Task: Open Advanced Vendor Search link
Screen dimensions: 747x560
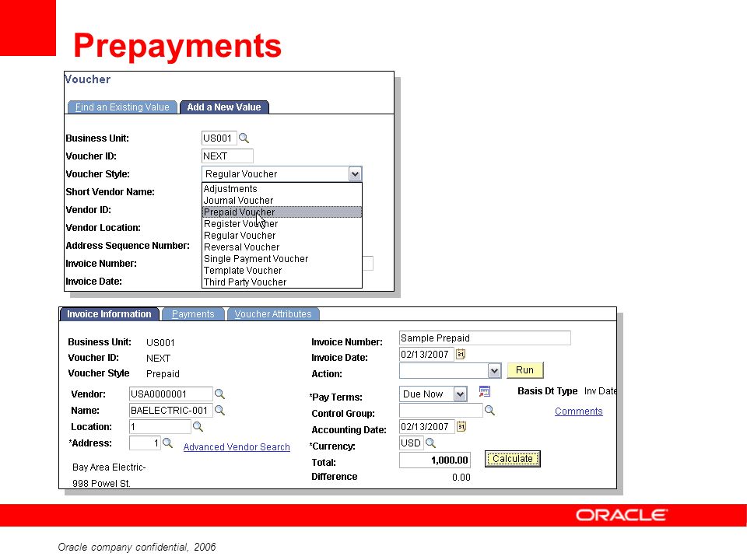Action: click(x=237, y=446)
